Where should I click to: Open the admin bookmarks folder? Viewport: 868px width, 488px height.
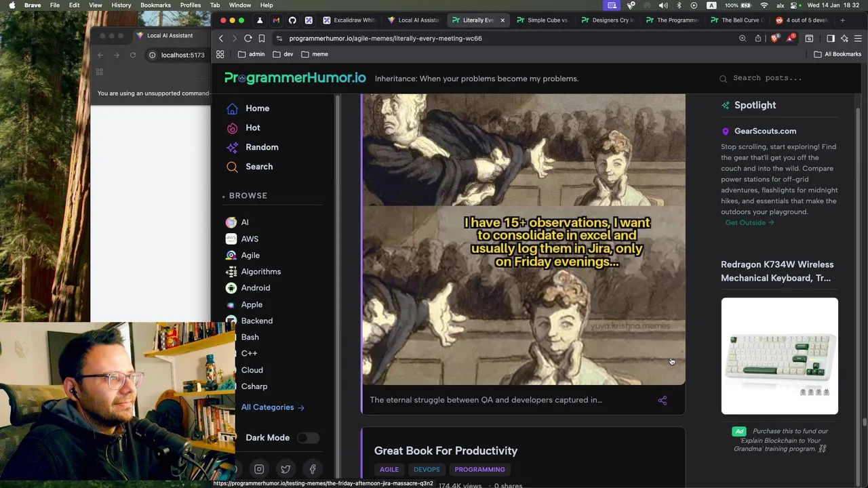pos(252,54)
